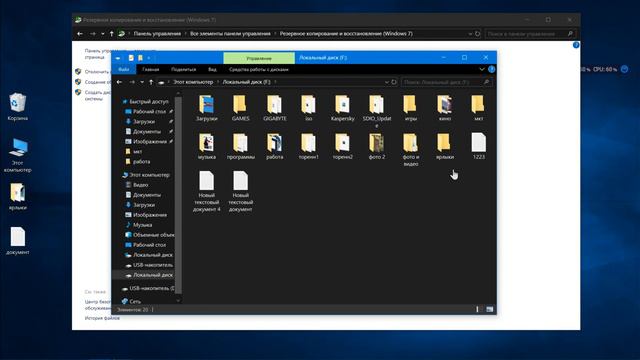The image size is (640, 360).
Task: Open the Главная ribbon tab
Action: (151, 69)
